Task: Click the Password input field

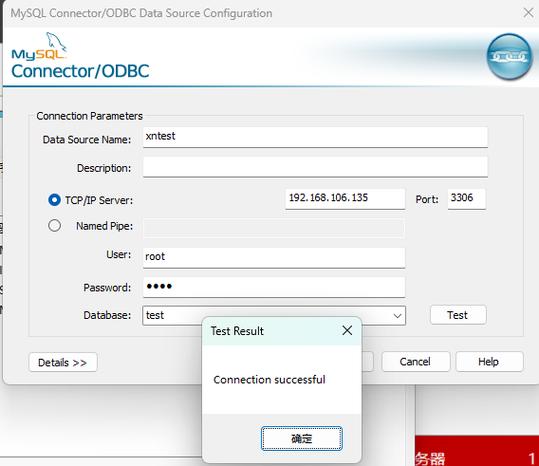Action: [274, 287]
